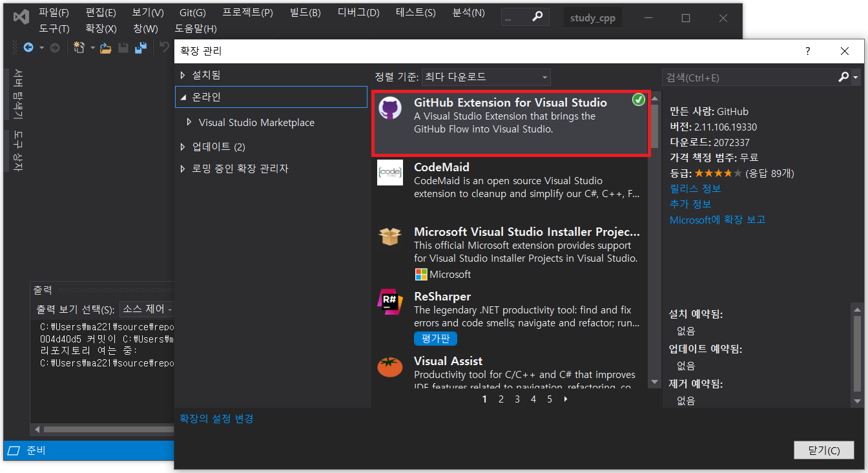Viewport: 868px width, 473px height.
Task: Open the 파일(F) menu
Action: [x=54, y=12]
